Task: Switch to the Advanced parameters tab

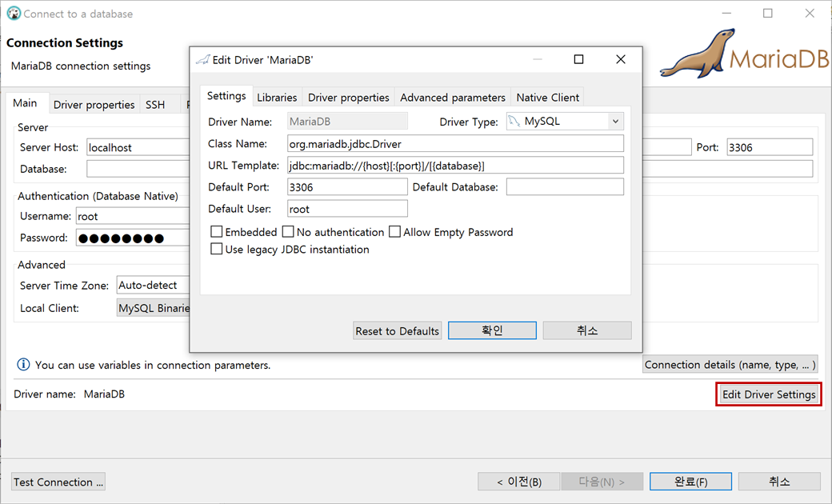Action: 453,98
